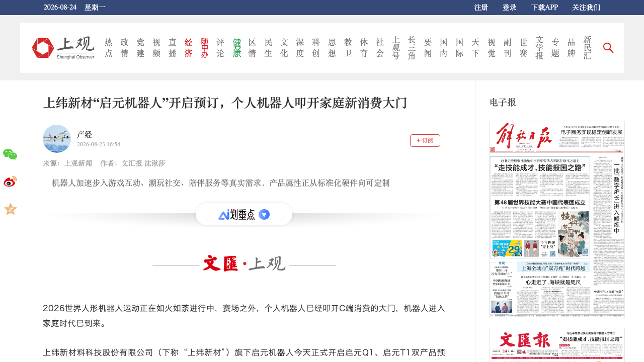This screenshot has width=644, height=362.
Task: Open the 直播 navigation item
Action: click(x=173, y=48)
